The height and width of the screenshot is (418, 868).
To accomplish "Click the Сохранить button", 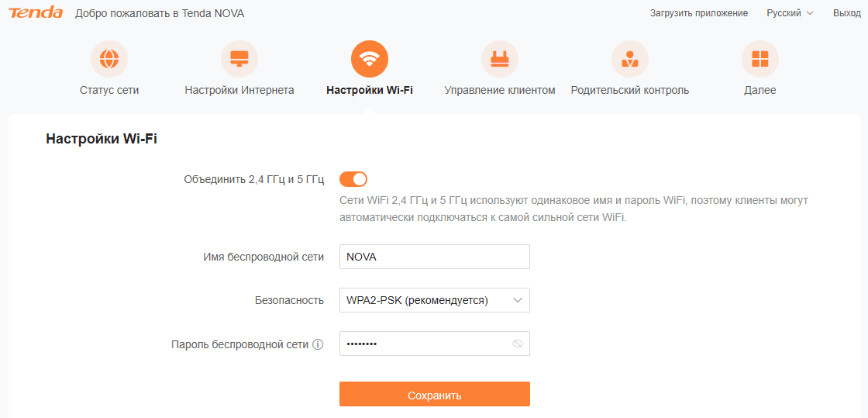I will point(435,394).
